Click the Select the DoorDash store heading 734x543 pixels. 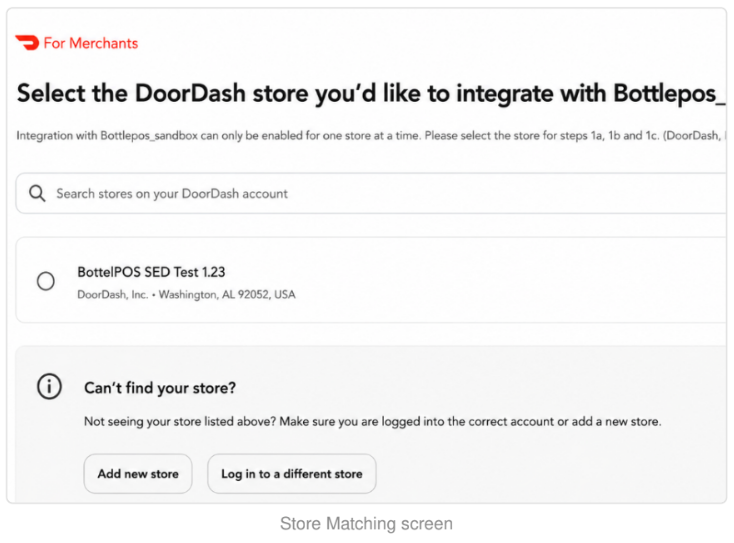371,93
